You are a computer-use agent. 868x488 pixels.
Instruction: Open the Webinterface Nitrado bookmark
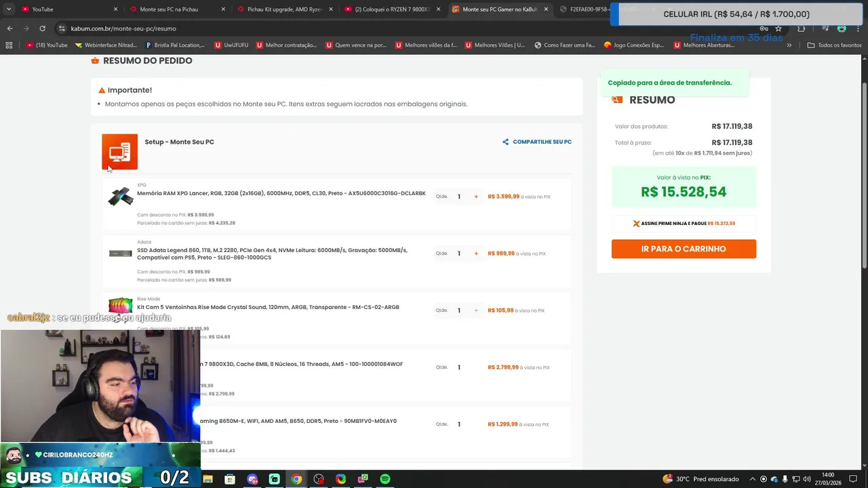click(x=108, y=45)
